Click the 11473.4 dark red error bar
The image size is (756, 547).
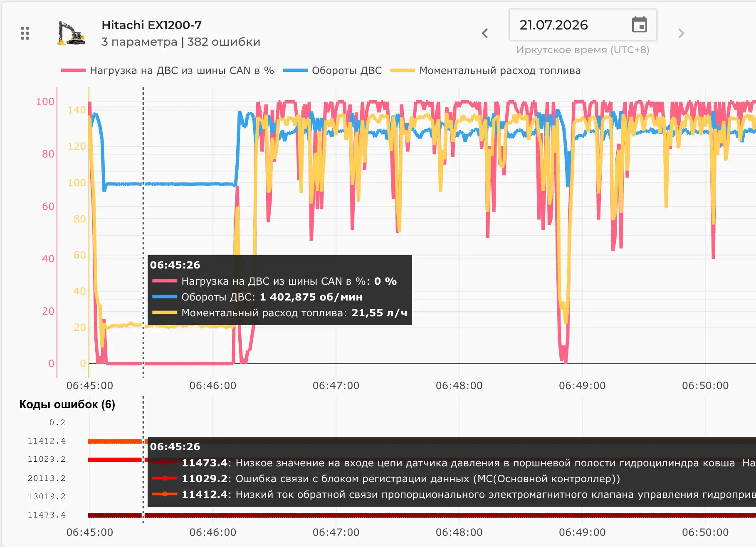422,515
